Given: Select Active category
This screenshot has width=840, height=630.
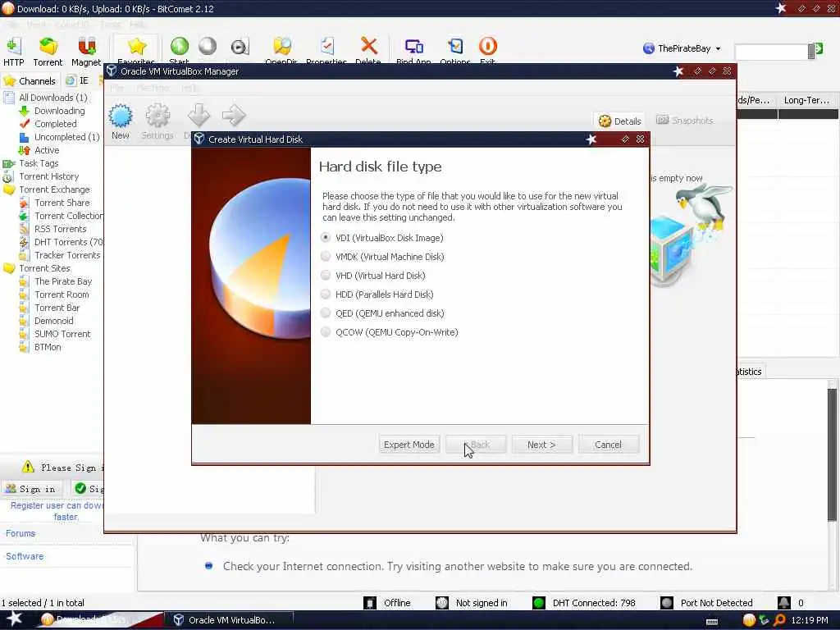Looking at the screenshot, I should point(39,151).
